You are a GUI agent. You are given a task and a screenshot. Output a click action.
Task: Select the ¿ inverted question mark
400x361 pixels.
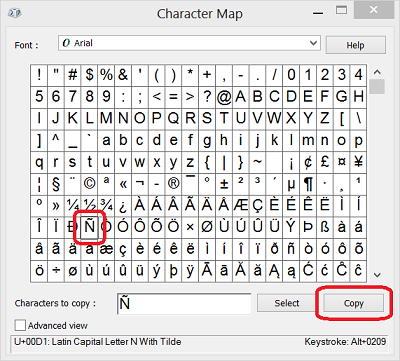[x=123, y=205]
